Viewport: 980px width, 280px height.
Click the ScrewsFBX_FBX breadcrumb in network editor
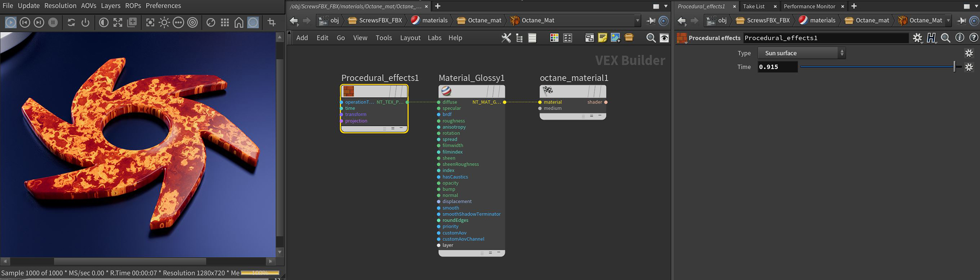click(x=375, y=20)
